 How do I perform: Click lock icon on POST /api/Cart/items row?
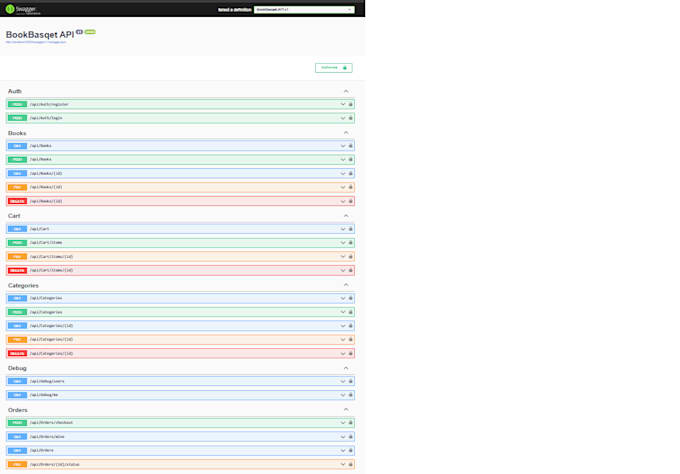coord(350,243)
